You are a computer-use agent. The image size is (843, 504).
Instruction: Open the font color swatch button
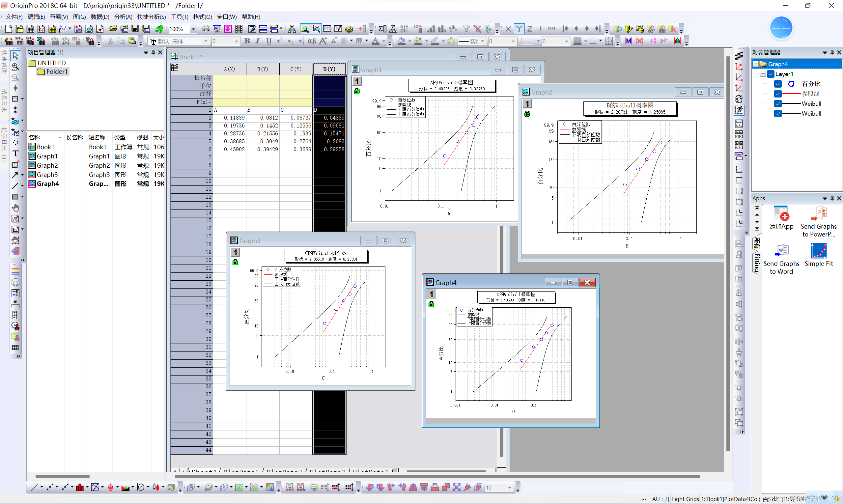pos(375,41)
